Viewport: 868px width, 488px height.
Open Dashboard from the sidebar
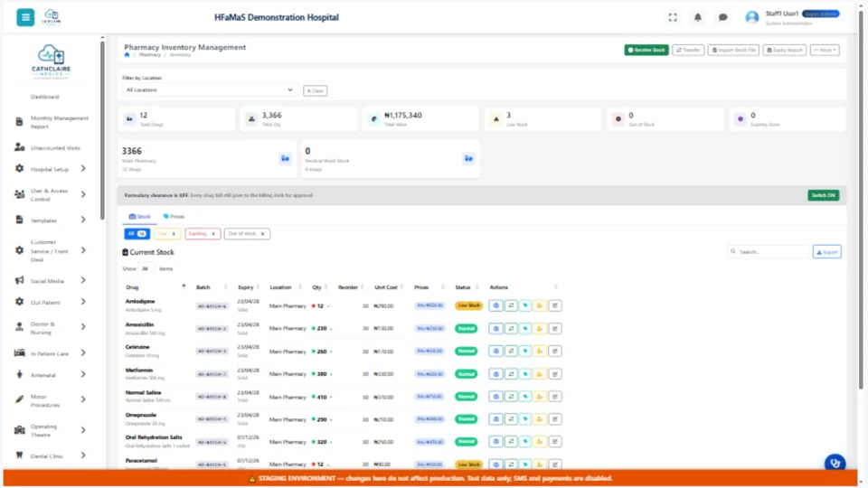coord(45,97)
